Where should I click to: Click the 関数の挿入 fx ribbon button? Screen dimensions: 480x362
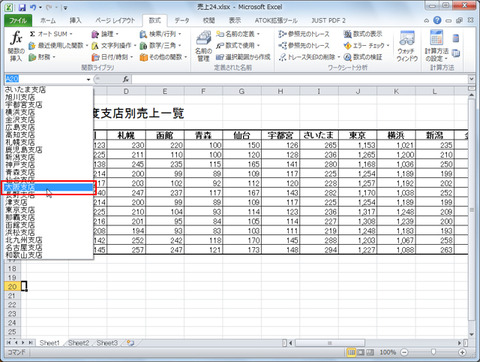click(x=16, y=46)
